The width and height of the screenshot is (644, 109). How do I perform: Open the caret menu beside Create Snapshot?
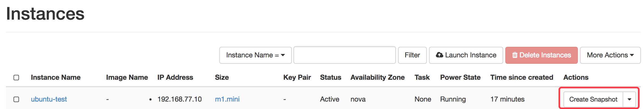[629, 99]
